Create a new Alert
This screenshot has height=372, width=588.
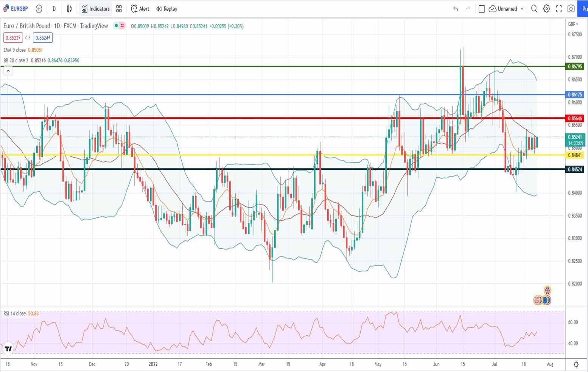140,9
